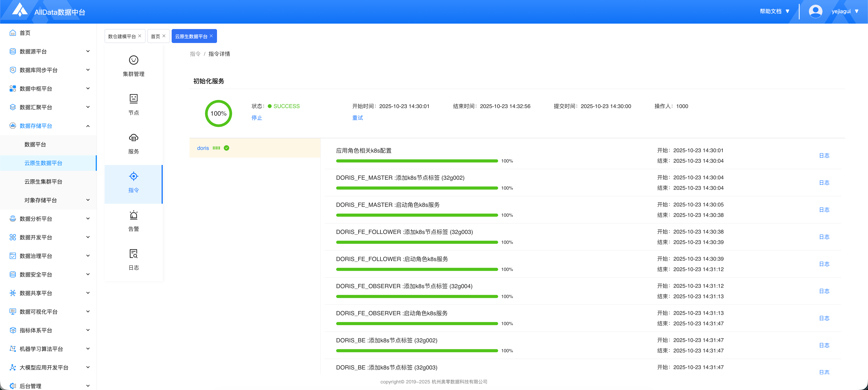Close the 数仓建模平台 tab

(140, 36)
